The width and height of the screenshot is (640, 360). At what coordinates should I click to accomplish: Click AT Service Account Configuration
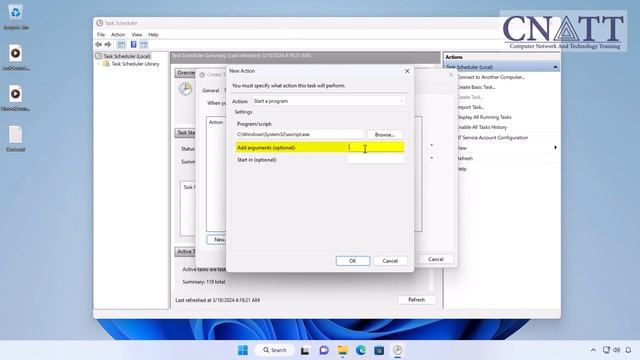pyautogui.click(x=492, y=138)
